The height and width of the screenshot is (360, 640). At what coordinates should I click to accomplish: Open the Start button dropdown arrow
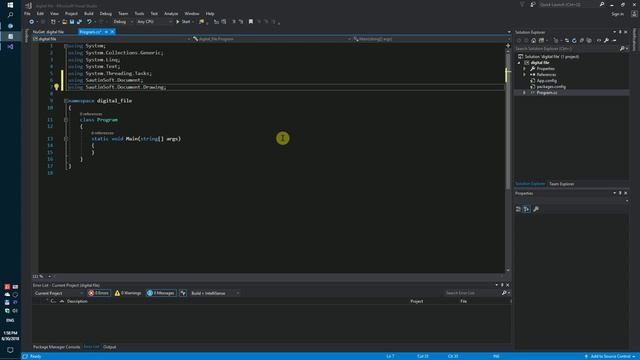(193, 22)
